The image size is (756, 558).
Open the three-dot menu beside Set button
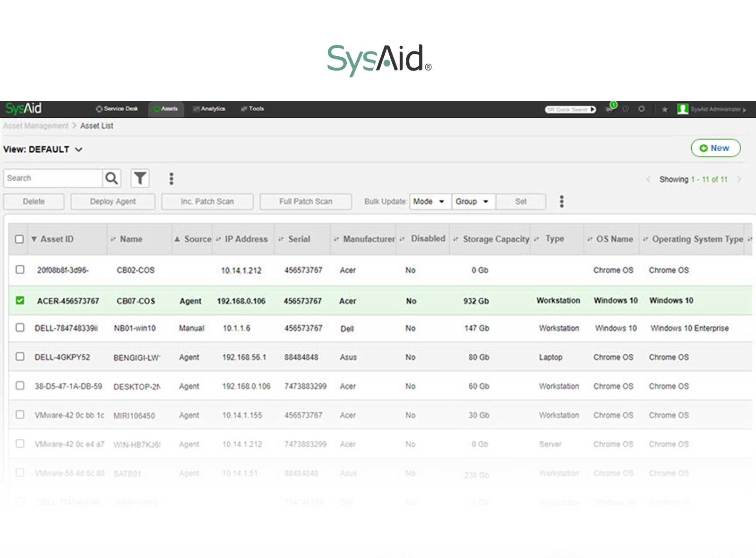(561, 201)
